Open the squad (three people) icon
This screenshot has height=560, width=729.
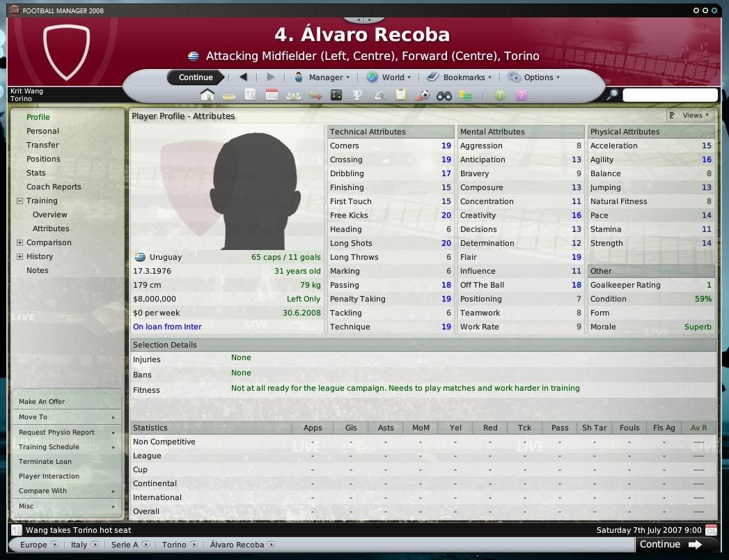(293, 96)
